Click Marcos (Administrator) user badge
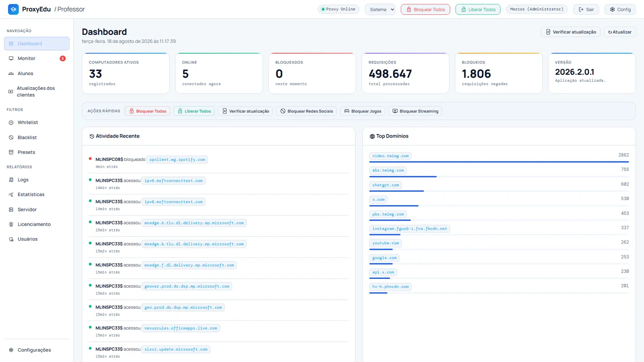Image resolution: width=644 pixels, height=362 pixels. [537, 9]
